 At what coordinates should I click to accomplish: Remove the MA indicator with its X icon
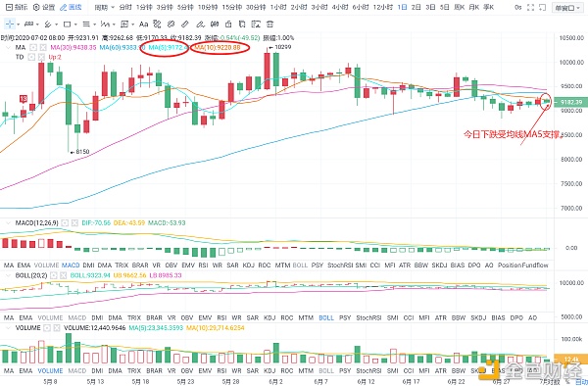(x=43, y=48)
